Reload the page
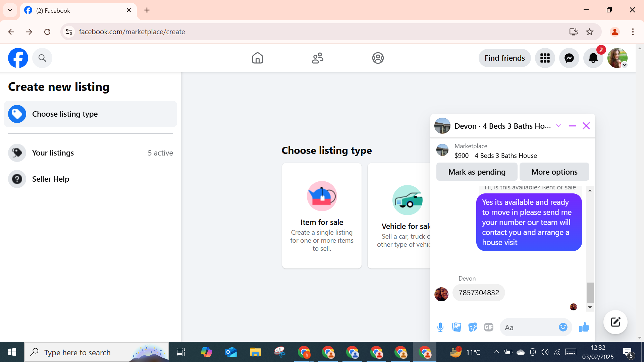The image size is (644, 362). (47, 32)
